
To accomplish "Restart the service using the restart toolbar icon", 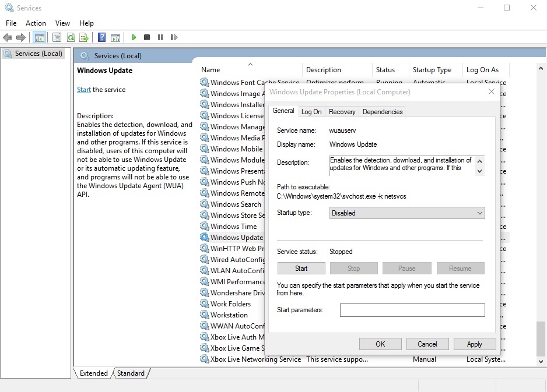I will (174, 37).
